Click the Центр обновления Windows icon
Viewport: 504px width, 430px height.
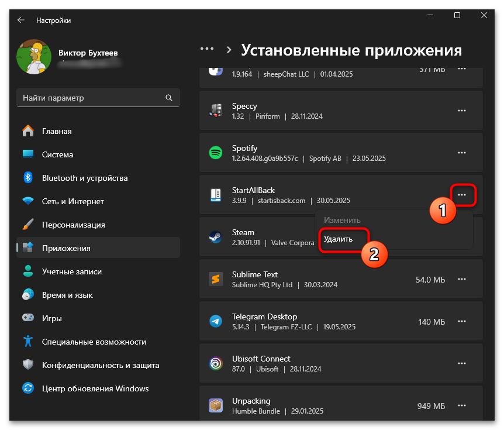coord(27,388)
